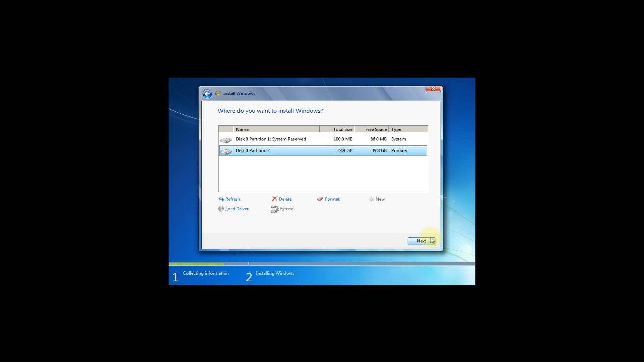Click the Format eraser icon
This screenshot has height=362, width=644.
[320, 199]
